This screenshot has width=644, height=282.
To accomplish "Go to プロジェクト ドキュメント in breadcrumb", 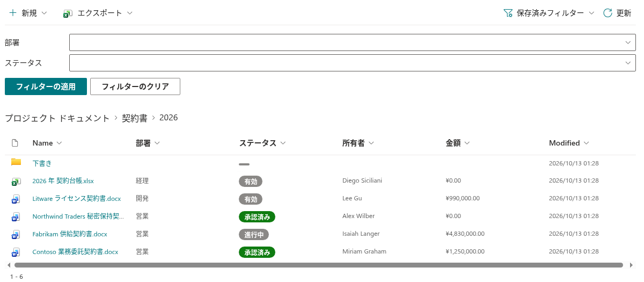I will (x=57, y=118).
